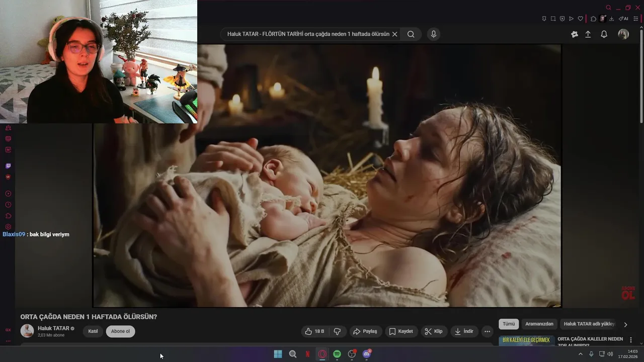Open the YouTube account avatar menu
The image size is (644, 362).
tap(623, 34)
